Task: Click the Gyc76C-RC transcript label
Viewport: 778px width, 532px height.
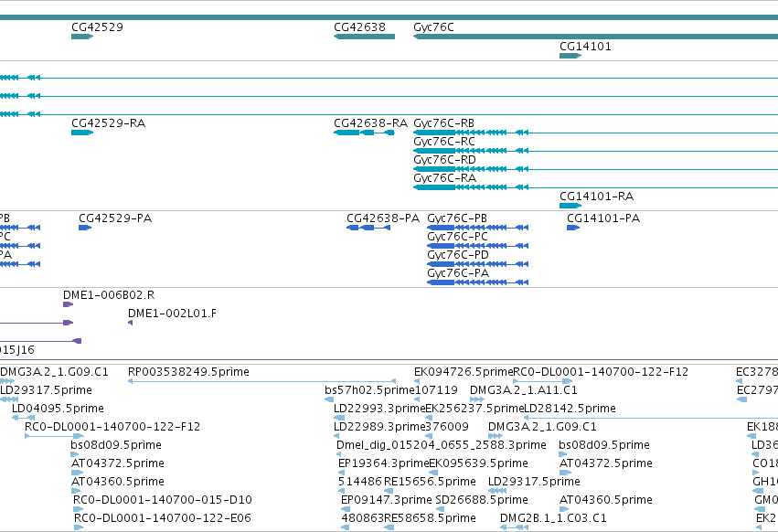Action: (x=444, y=142)
